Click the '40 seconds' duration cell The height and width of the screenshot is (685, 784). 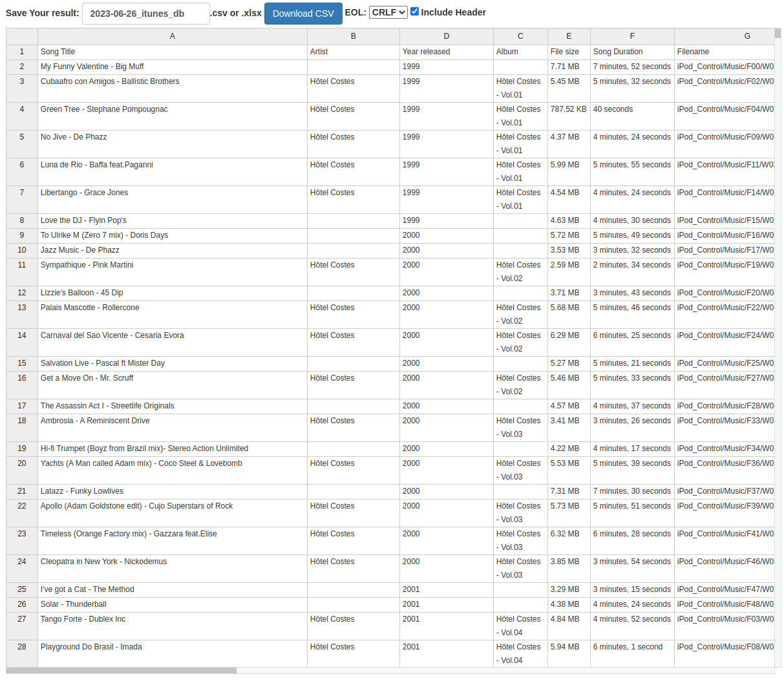[632, 116]
